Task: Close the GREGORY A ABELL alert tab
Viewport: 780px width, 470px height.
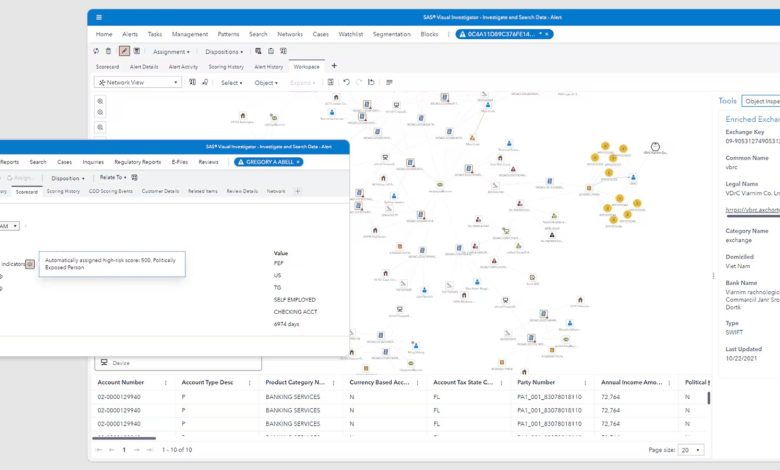Action: point(298,162)
